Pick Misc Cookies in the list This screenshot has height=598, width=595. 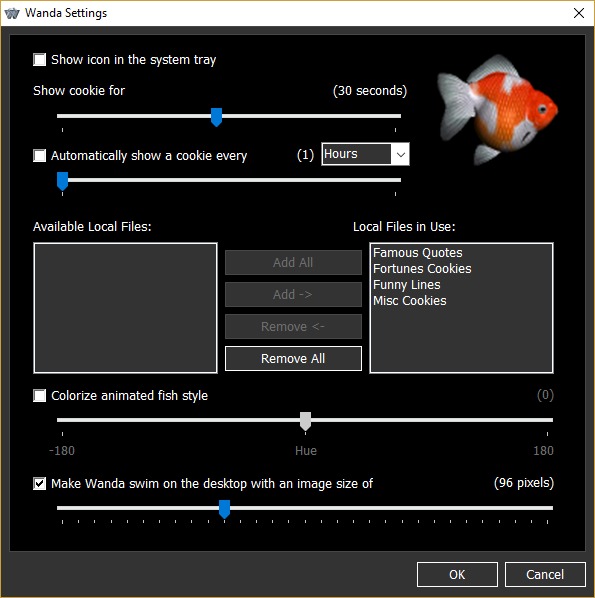point(410,301)
